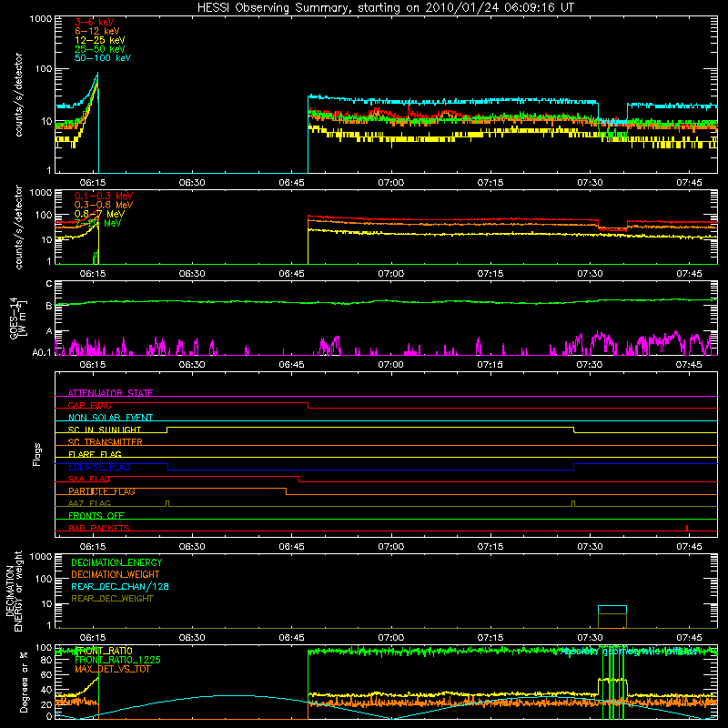Click the counts/s/detector label of the keV plot
This screenshot has width=728, height=728.
pyautogui.click(x=18, y=95)
